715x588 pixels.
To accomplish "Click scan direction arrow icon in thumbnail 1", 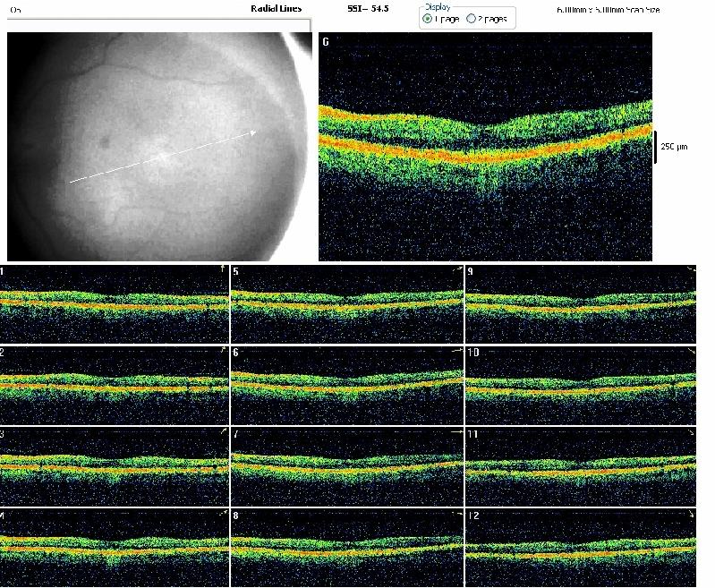I will [x=221, y=269].
